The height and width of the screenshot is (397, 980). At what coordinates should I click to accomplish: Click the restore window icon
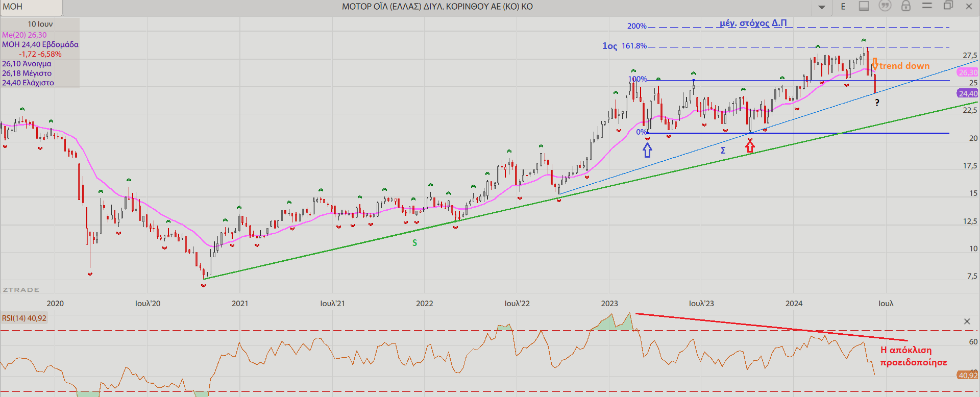[948, 6]
